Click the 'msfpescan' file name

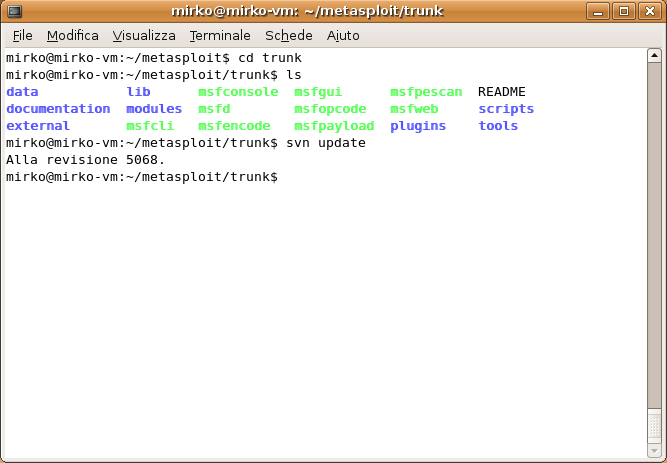[426, 92]
